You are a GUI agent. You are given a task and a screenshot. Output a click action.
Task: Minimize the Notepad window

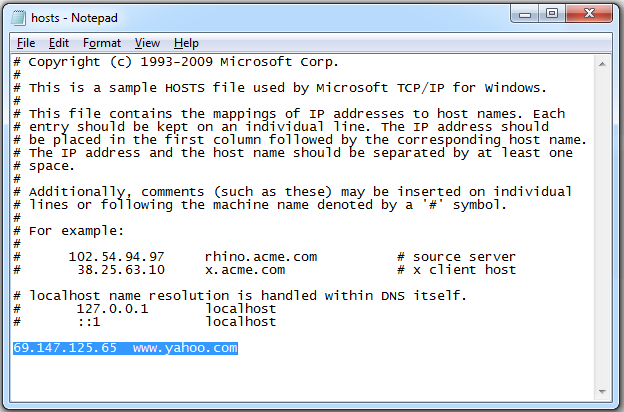[x=525, y=14]
